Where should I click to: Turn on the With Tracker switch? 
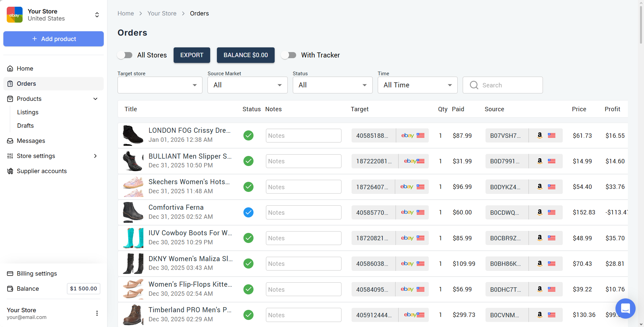[x=289, y=55]
